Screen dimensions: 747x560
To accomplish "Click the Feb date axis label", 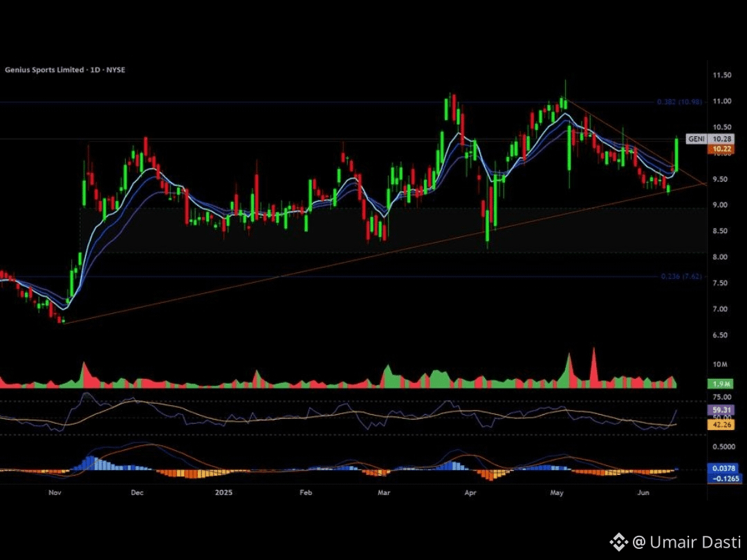I will [306, 492].
